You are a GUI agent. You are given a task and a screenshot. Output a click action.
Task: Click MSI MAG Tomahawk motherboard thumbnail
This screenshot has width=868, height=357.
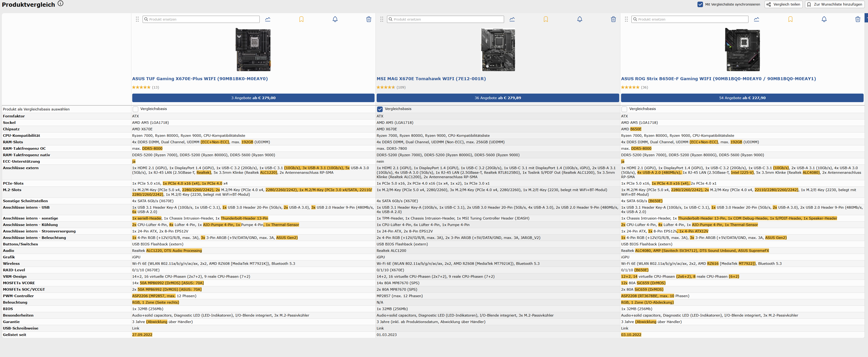498,50
